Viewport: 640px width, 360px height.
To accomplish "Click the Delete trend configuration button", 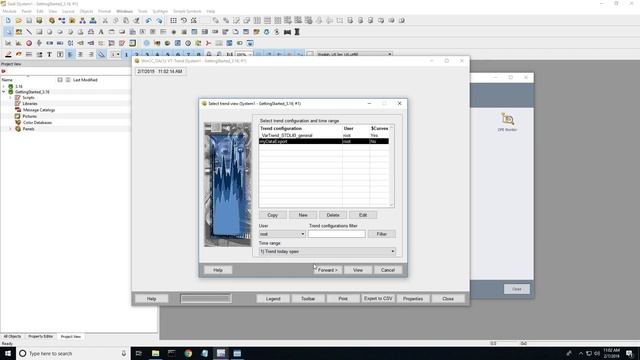I will click(333, 215).
